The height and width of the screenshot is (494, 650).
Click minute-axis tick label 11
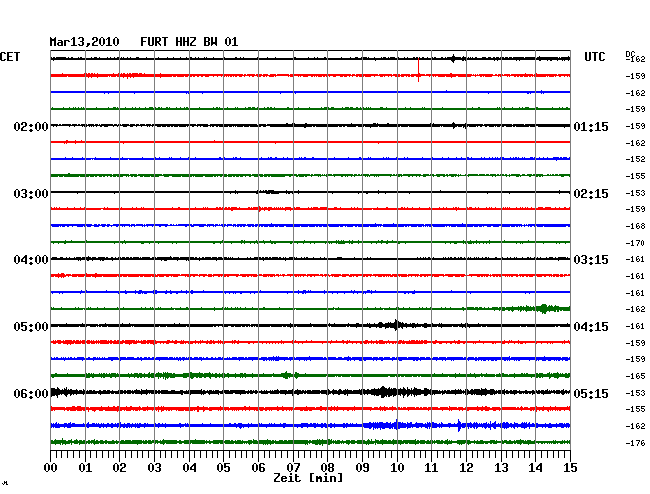click(432, 467)
